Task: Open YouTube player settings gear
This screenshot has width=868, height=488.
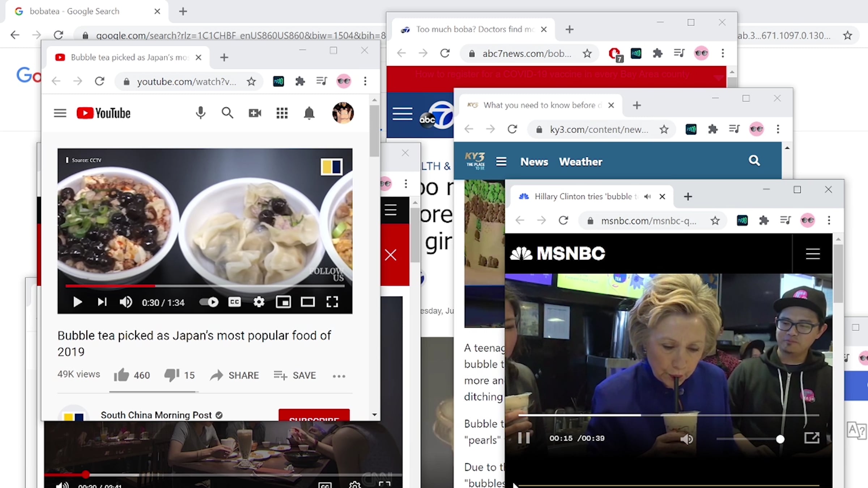Action: [x=259, y=302]
